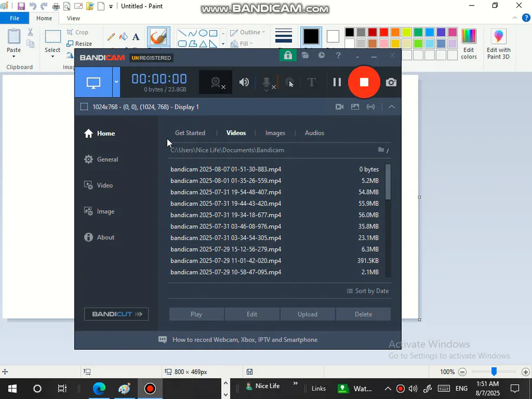Open the How to record Webcam, Xbox link
The width and height of the screenshot is (532, 399).
(245, 340)
